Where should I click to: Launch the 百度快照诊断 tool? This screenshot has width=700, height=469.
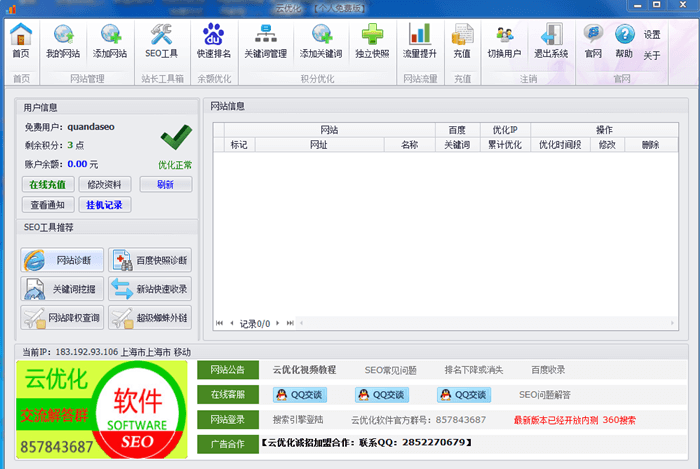(x=150, y=260)
